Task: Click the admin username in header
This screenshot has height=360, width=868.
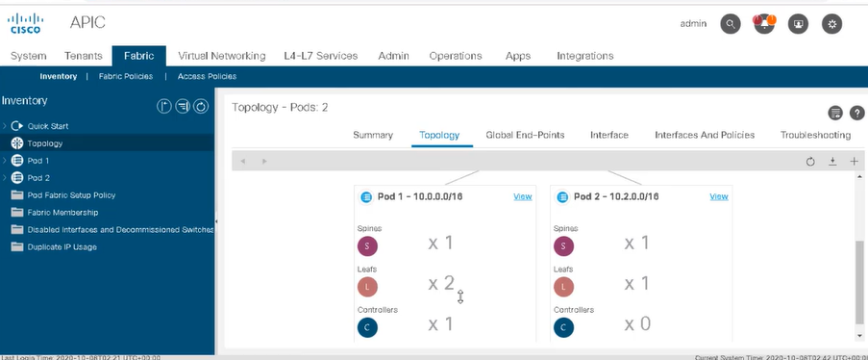Action: pyautogui.click(x=693, y=24)
